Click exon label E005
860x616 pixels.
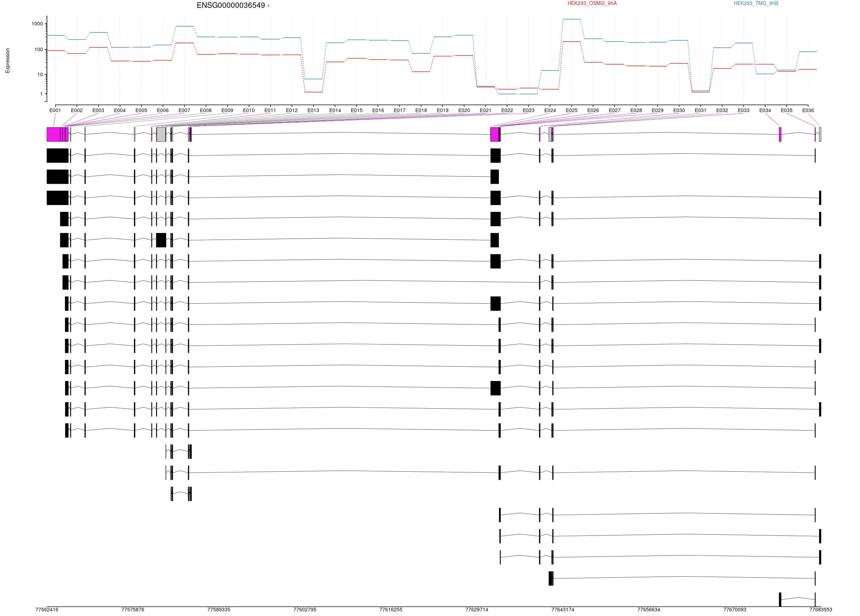tap(142, 111)
